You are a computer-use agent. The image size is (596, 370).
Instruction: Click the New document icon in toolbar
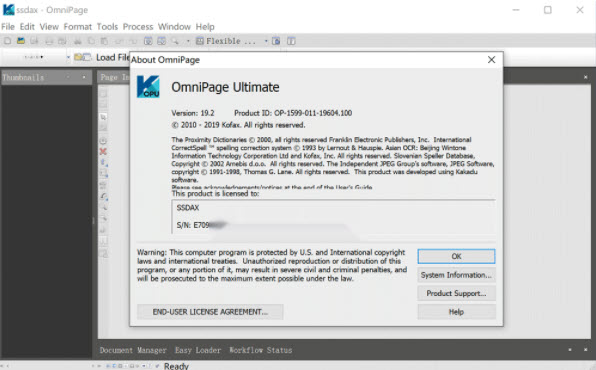coord(7,41)
